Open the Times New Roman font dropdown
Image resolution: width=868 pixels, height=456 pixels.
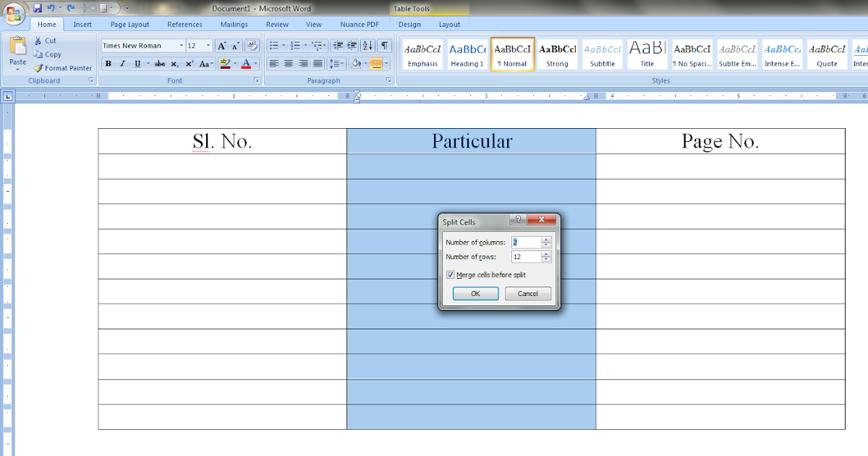[x=181, y=44]
